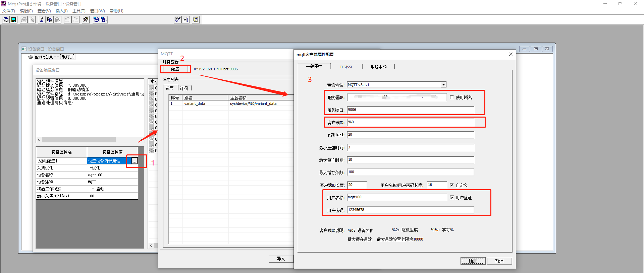Click the 服务端口 input field
Viewport: 644px width, 273px height.
[x=410, y=110]
